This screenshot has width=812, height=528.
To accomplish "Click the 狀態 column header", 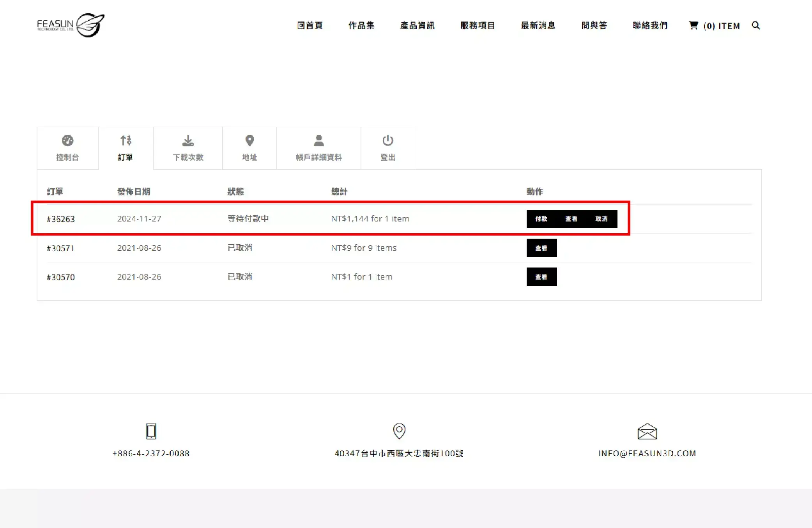I will click(x=236, y=191).
